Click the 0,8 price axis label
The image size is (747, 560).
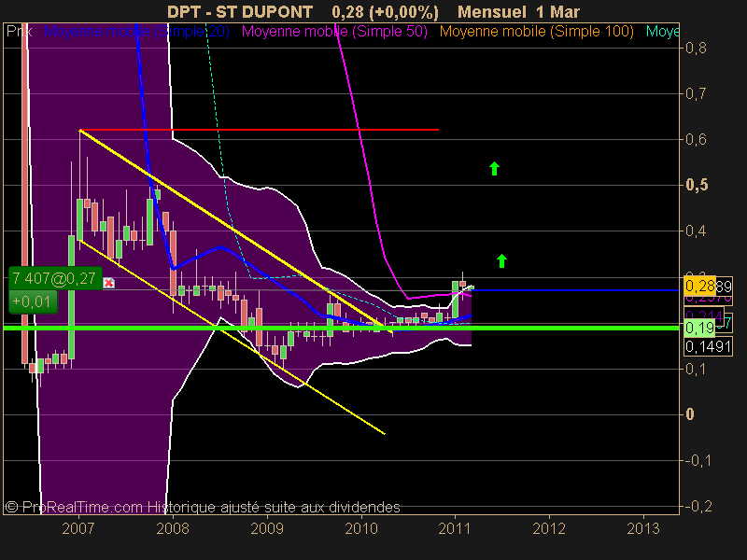coord(696,49)
